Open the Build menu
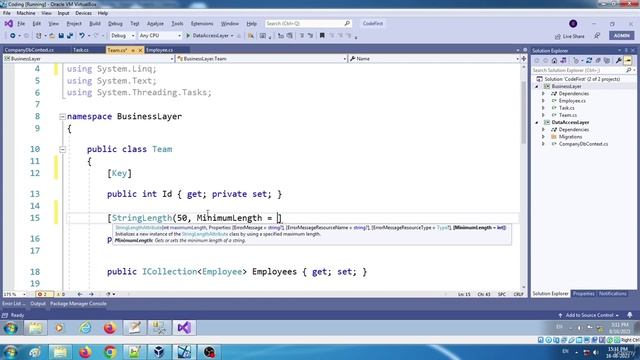 pyautogui.click(x=95, y=24)
